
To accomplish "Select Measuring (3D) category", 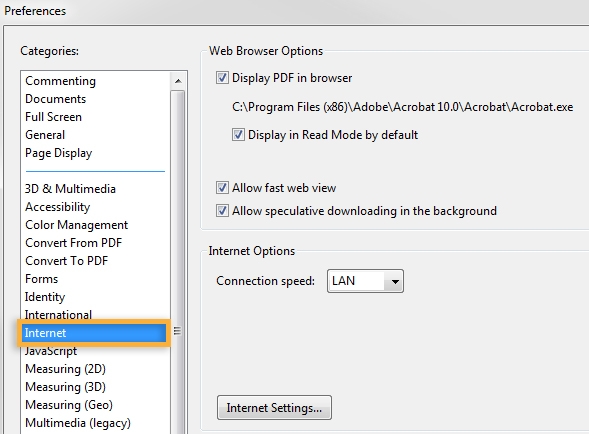I will pyautogui.click(x=65, y=387).
